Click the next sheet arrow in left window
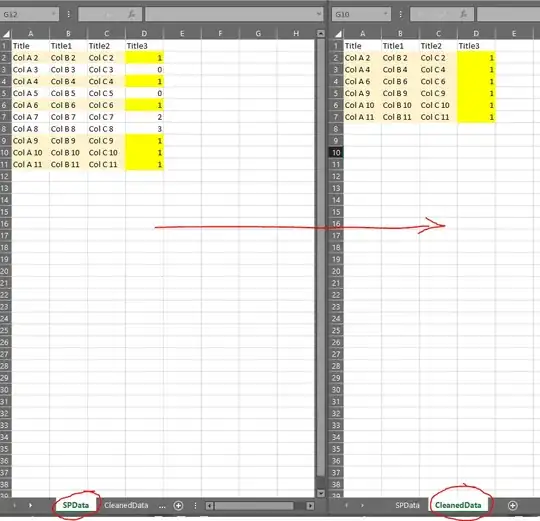Image resolution: width=540 pixels, height=521 pixels. point(30,506)
